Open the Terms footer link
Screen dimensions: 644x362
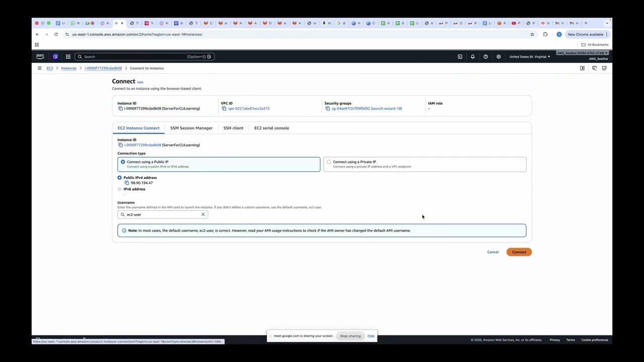(571, 340)
